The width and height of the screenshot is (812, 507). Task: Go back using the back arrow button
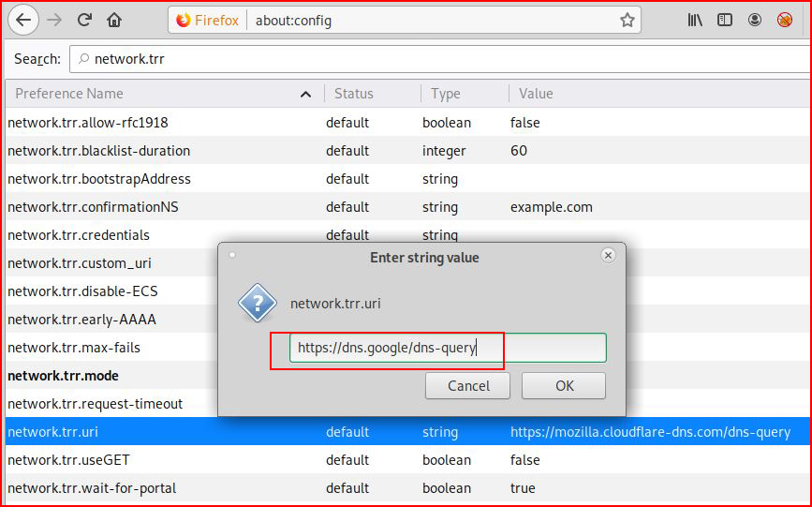point(23,21)
